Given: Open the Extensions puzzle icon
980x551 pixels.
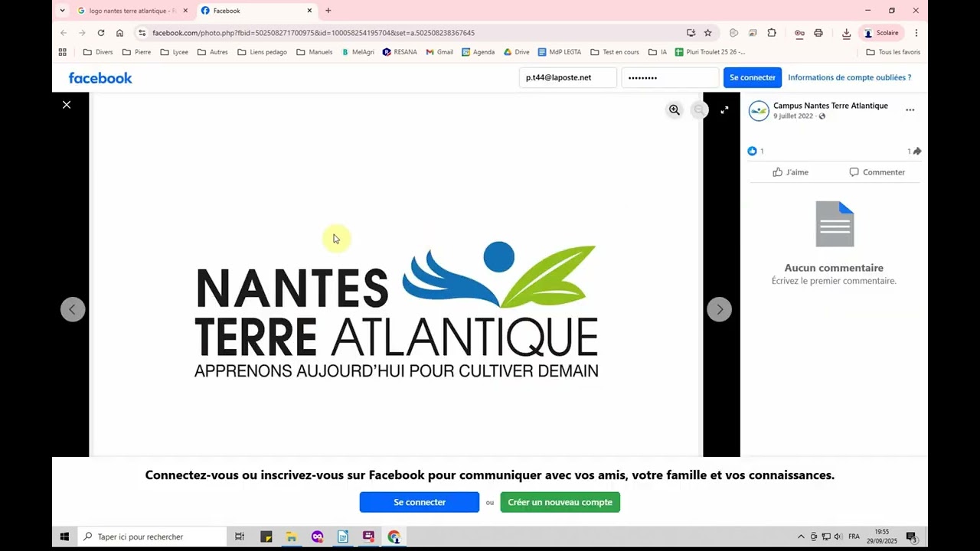Looking at the screenshot, I should tap(772, 33).
